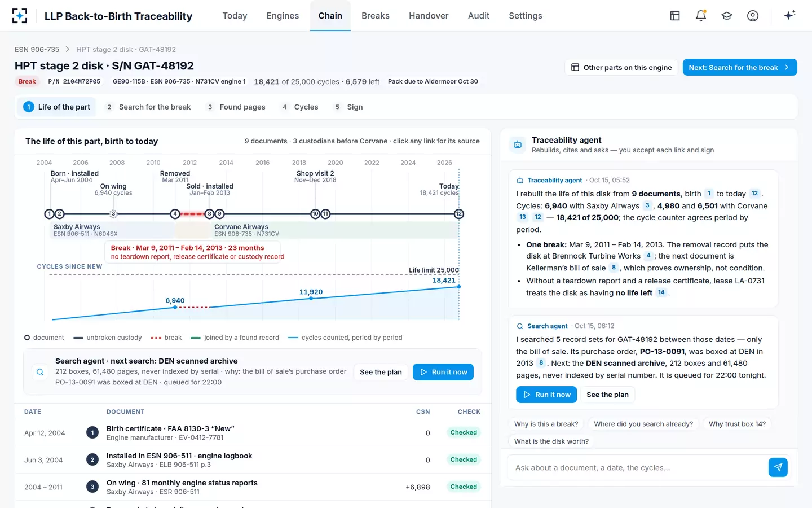Screen dimensions: 812x508
Task: Click the Corvane Airways custody band
Action: [x=334, y=230]
